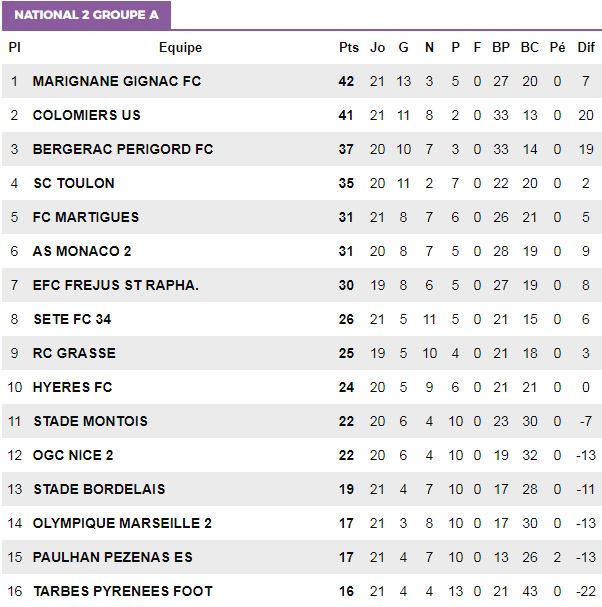This screenshot has width=602, height=607.
Task: Select AS Monaco 2 in the table
Action: point(82,251)
